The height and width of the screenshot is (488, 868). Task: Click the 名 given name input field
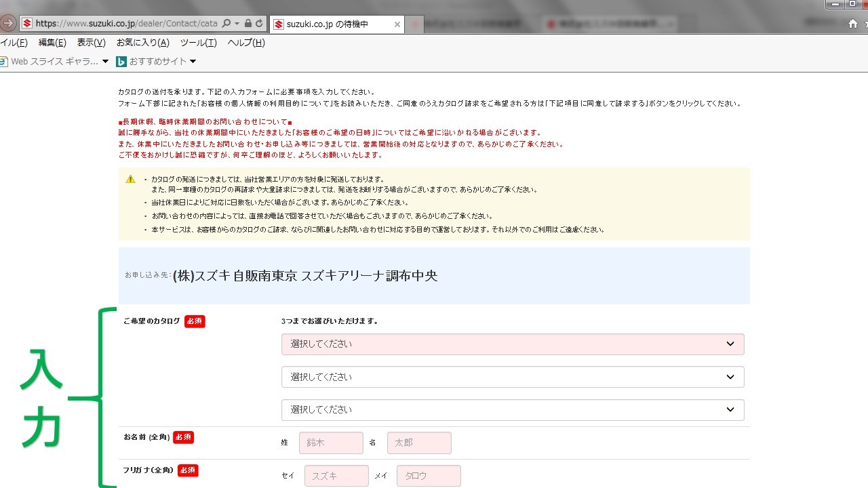[x=419, y=443]
